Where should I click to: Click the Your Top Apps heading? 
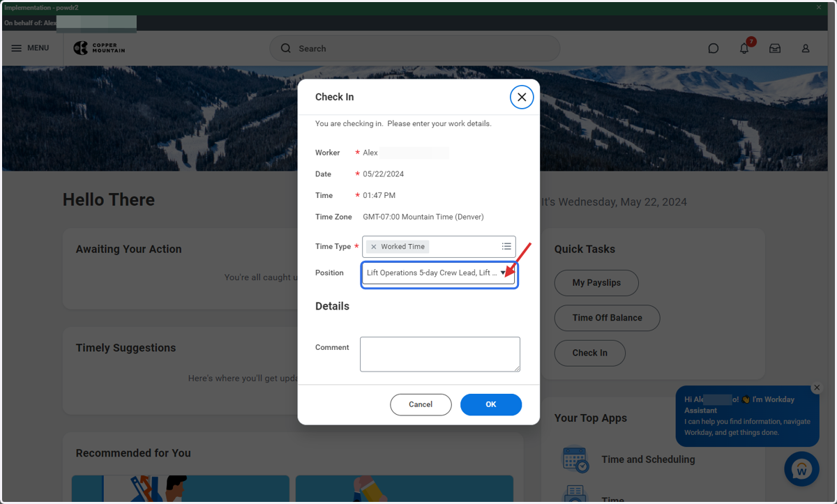[x=591, y=418]
